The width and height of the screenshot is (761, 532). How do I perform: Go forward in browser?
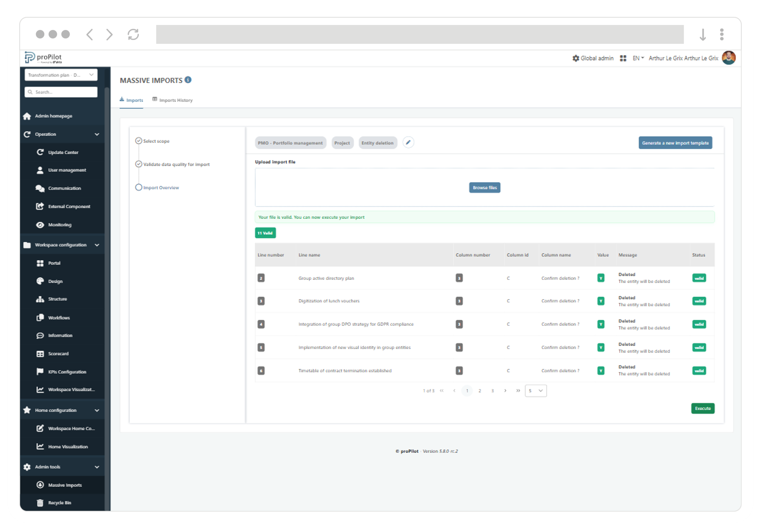pyautogui.click(x=109, y=34)
